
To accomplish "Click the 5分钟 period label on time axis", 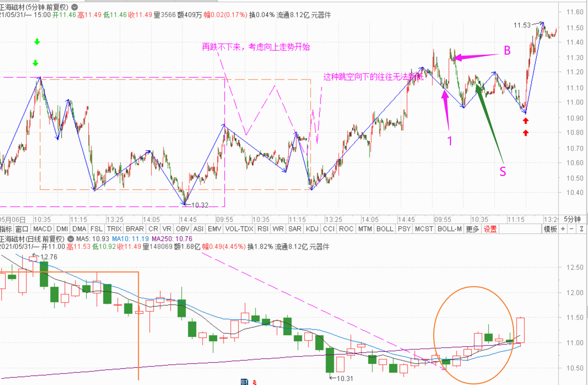I will [572, 219].
